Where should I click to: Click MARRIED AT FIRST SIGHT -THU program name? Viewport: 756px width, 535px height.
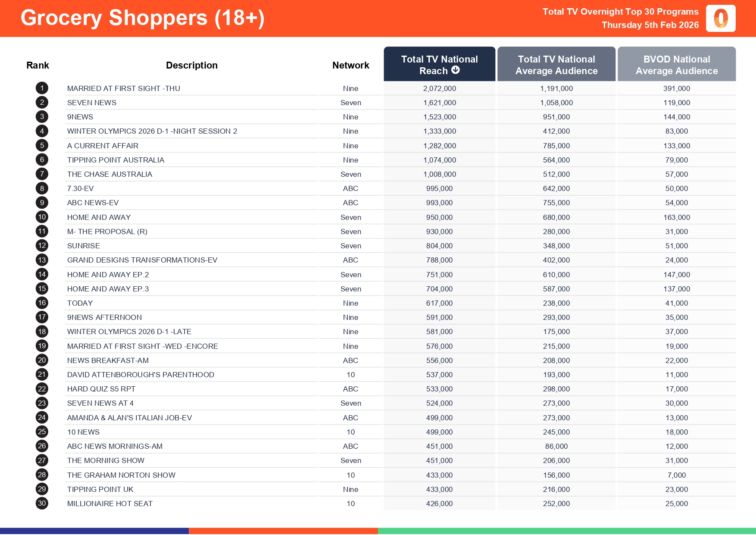[124, 88]
